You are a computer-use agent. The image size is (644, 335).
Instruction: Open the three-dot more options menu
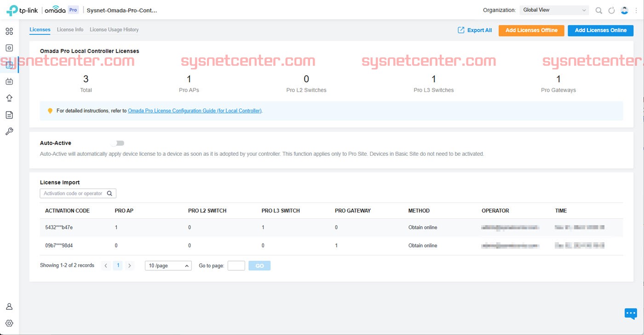pyautogui.click(x=636, y=10)
